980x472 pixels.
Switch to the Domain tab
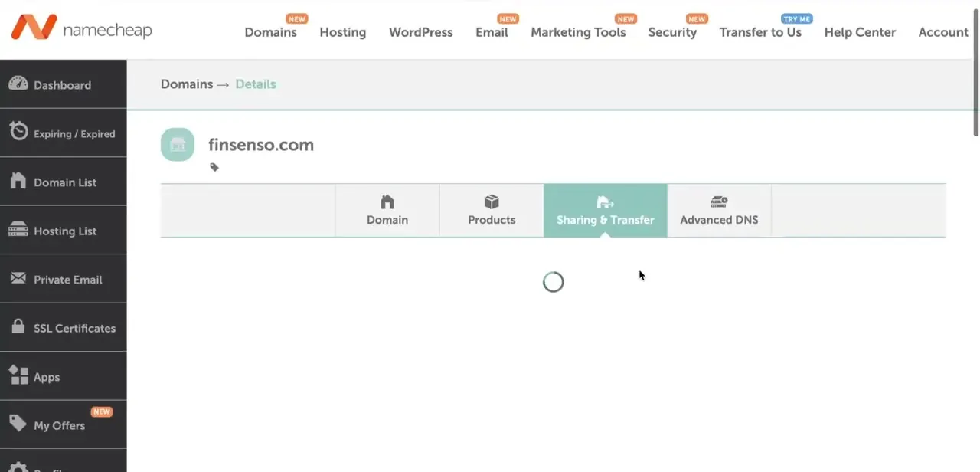[x=387, y=210]
